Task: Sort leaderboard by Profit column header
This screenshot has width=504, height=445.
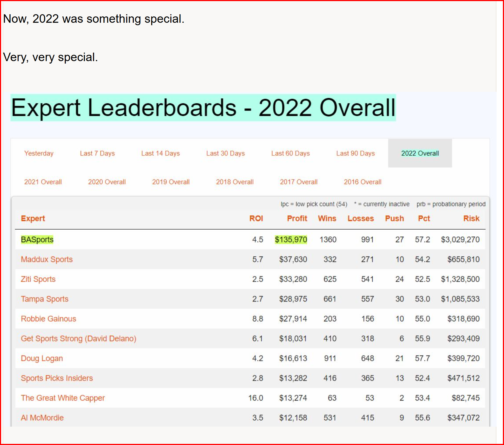Action: click(297, 218)
